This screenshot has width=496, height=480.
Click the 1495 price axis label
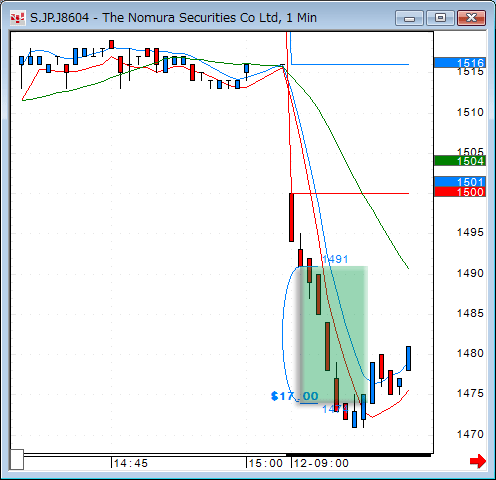[x=470, y=232]
